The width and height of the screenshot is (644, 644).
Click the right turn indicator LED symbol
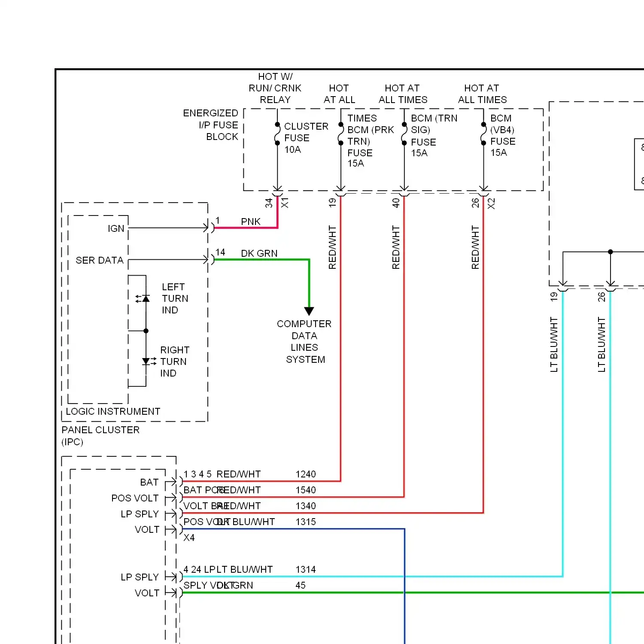[149, 361]
